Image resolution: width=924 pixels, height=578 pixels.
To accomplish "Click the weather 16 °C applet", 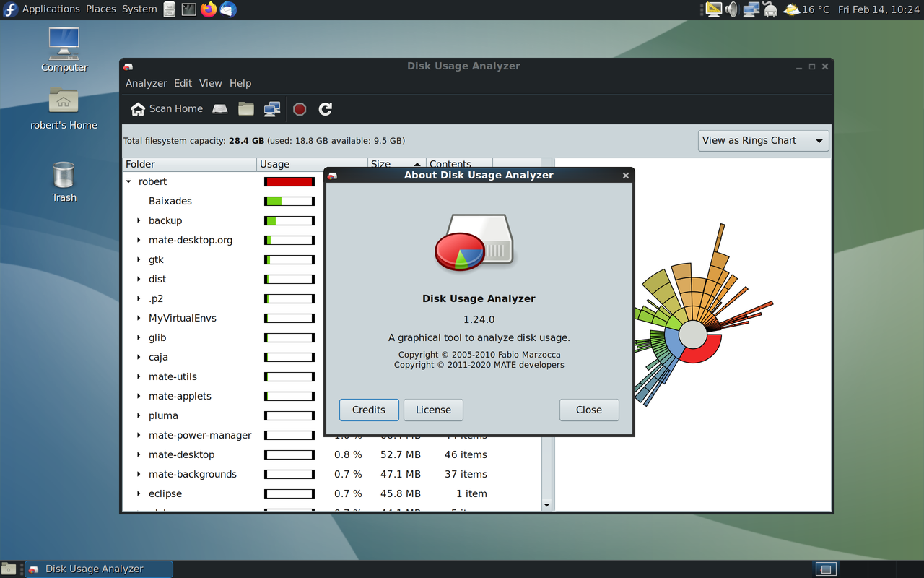I will coord(807,9).
